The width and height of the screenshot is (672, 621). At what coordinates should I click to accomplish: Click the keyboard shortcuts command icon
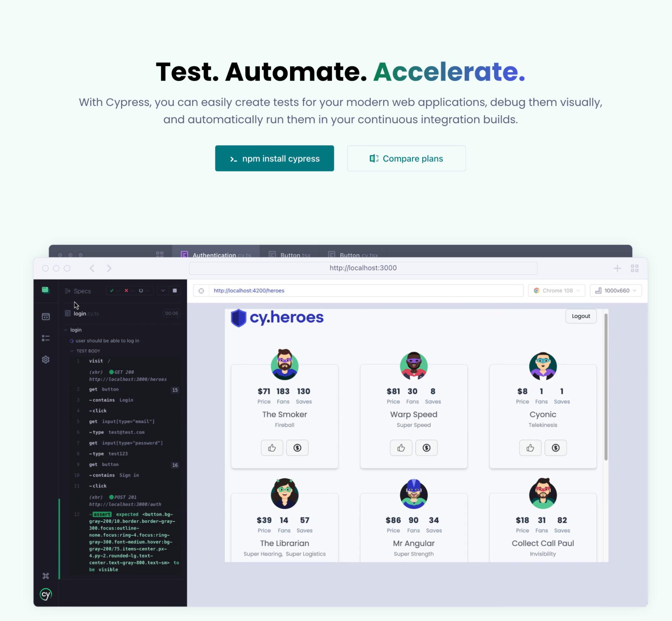click(x=46, y=576)
